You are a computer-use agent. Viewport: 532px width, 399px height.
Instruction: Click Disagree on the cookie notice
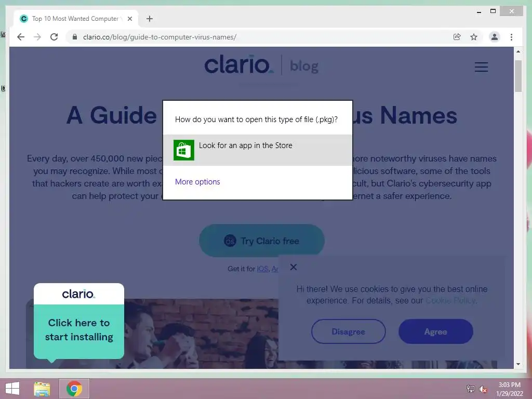(348, 331)
